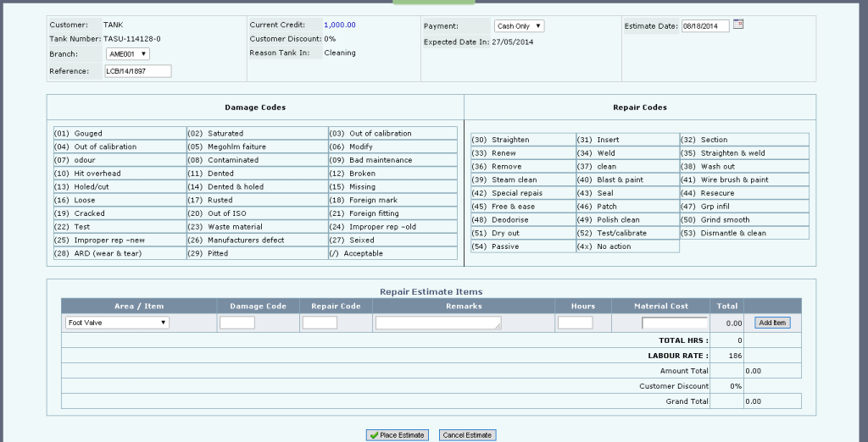
Task: Select repair code (40) Blast & paint
Action: click(628, 180)
